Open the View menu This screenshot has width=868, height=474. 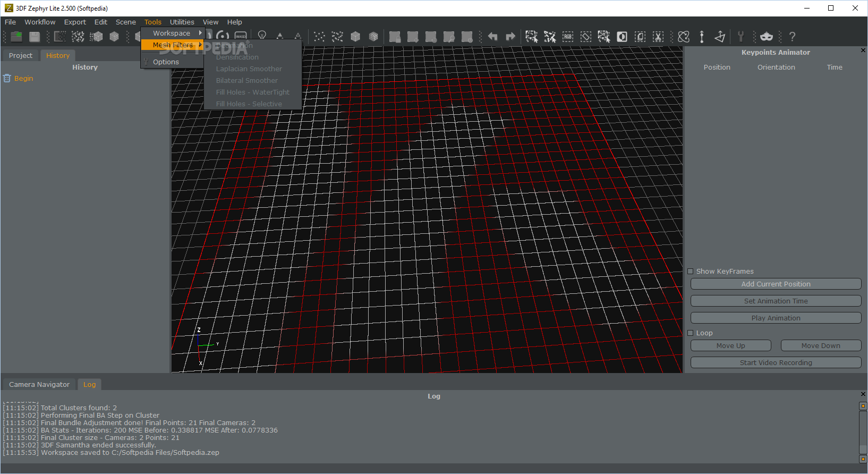click(210, 22)
